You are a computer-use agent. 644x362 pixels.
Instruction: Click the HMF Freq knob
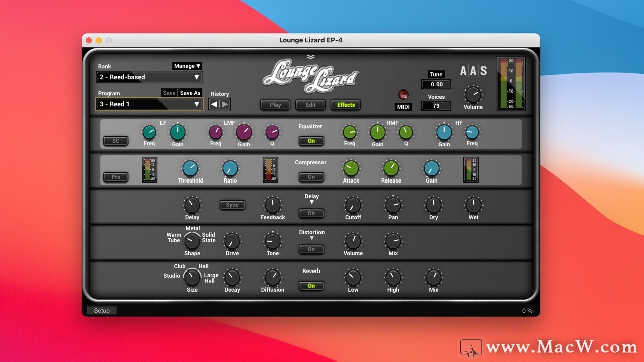pos(350,132)
